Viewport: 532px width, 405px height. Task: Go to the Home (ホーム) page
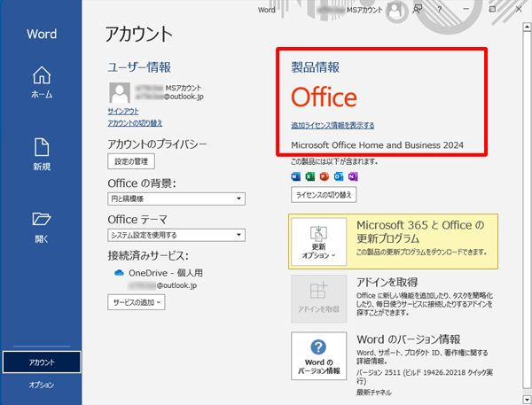[x=42, y=82]
